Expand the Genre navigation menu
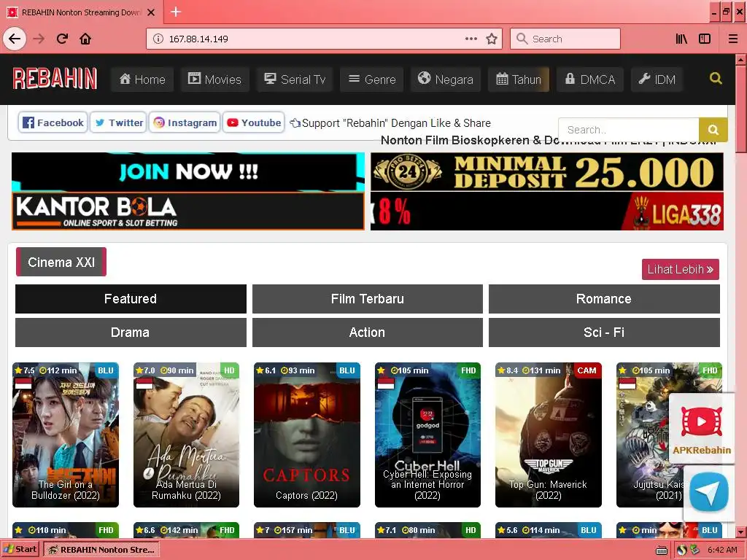Viewport: 747px width, 560px height. [372, 79]
